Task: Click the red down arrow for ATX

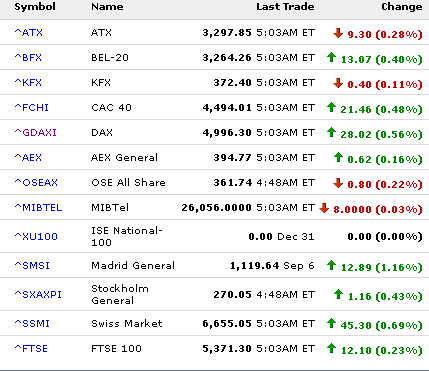Action: (338, 33)
